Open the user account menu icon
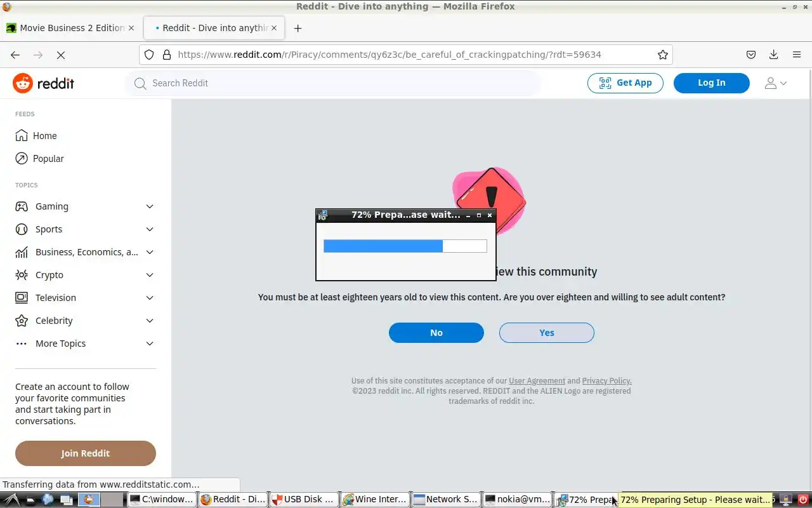The height and width of the screenshot is (508, 812). pos(775,83)
